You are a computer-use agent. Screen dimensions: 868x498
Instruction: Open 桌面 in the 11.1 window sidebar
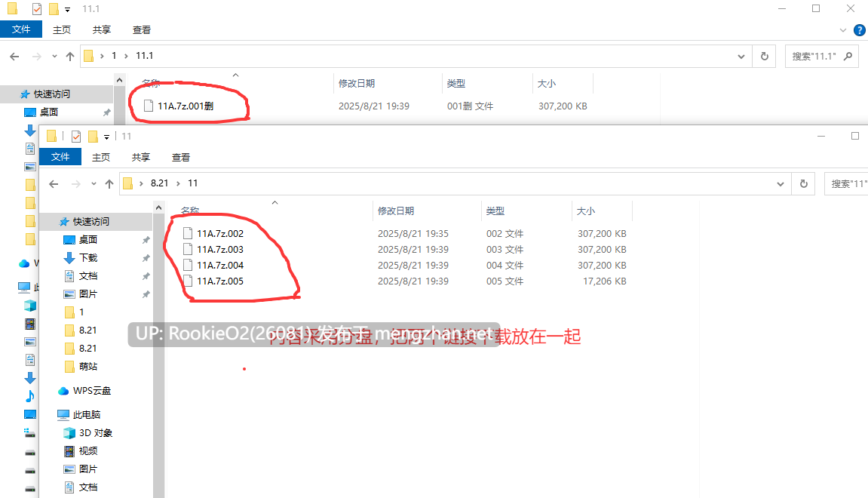tap(49, 112)
